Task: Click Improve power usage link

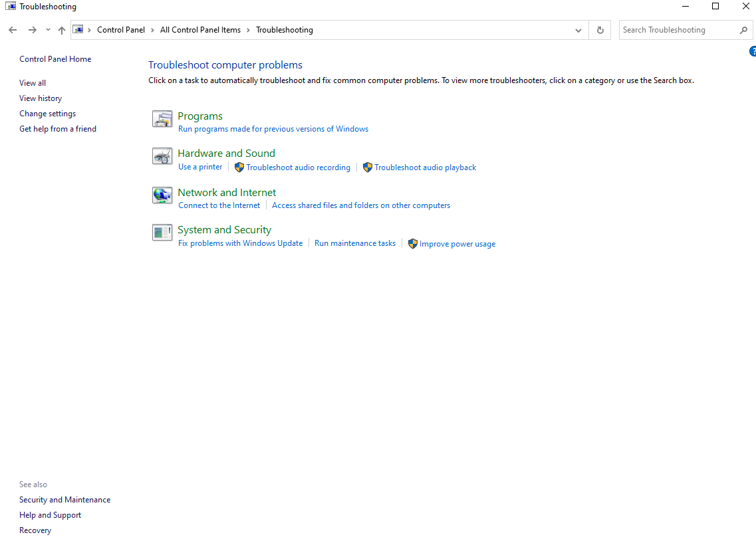Action: pyautogui.click(x=457, y=244)
